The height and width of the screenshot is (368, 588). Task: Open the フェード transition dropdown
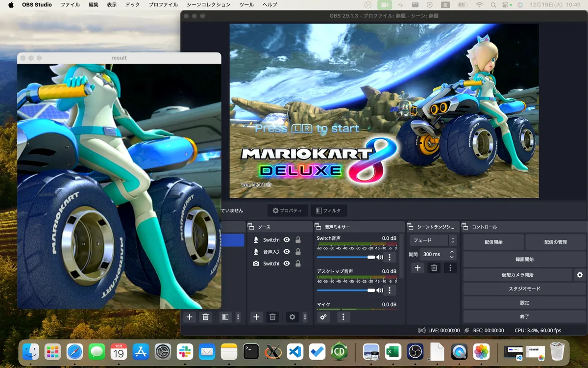pos(433,240)
